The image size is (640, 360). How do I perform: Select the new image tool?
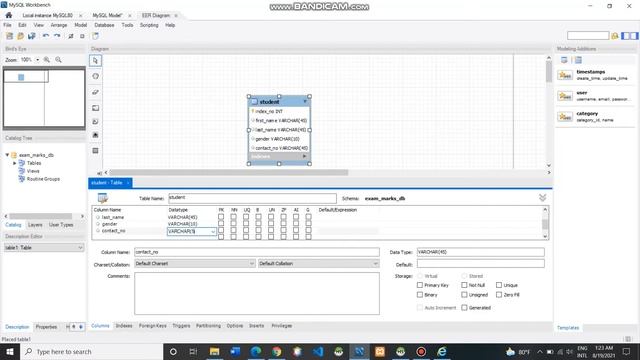coord(96,135)
